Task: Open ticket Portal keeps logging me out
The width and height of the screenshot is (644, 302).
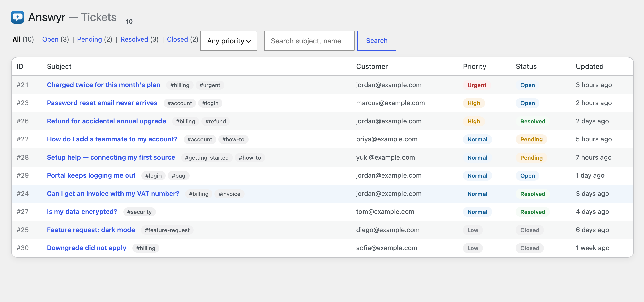Action: 91,175
